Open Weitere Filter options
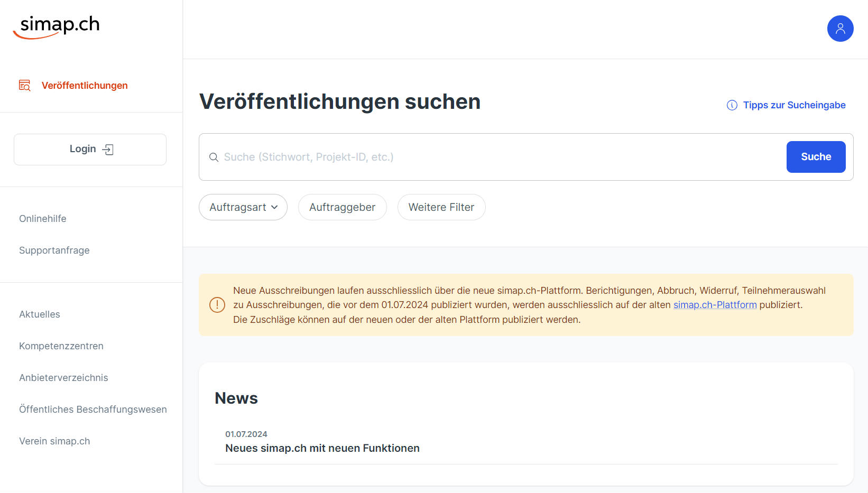 click(441, 207)
